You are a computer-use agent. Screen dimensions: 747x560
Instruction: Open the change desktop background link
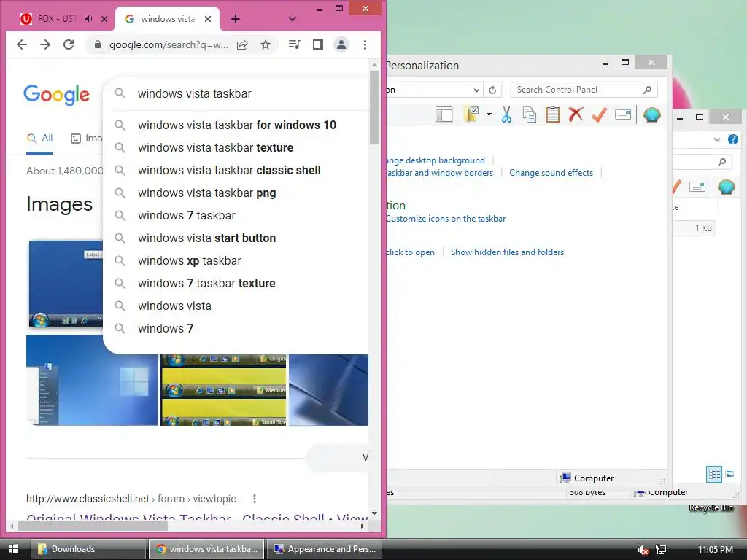click(x=436, y=160)
